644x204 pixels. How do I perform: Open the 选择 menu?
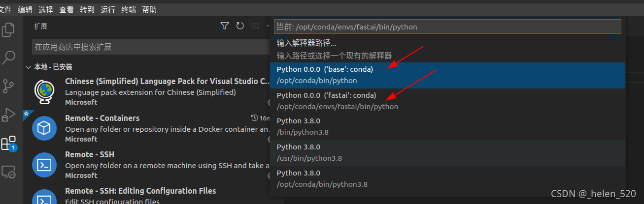[x=46, y=9]
